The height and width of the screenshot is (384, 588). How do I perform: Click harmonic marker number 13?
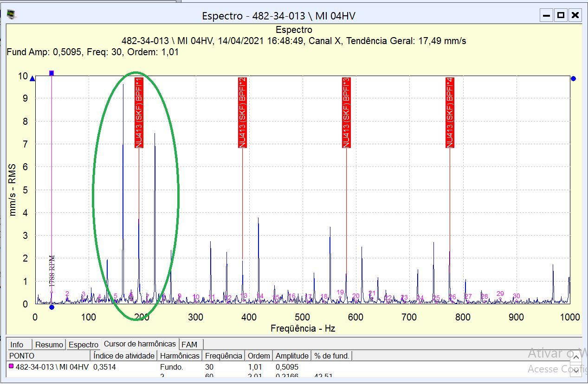coord(244,295)
